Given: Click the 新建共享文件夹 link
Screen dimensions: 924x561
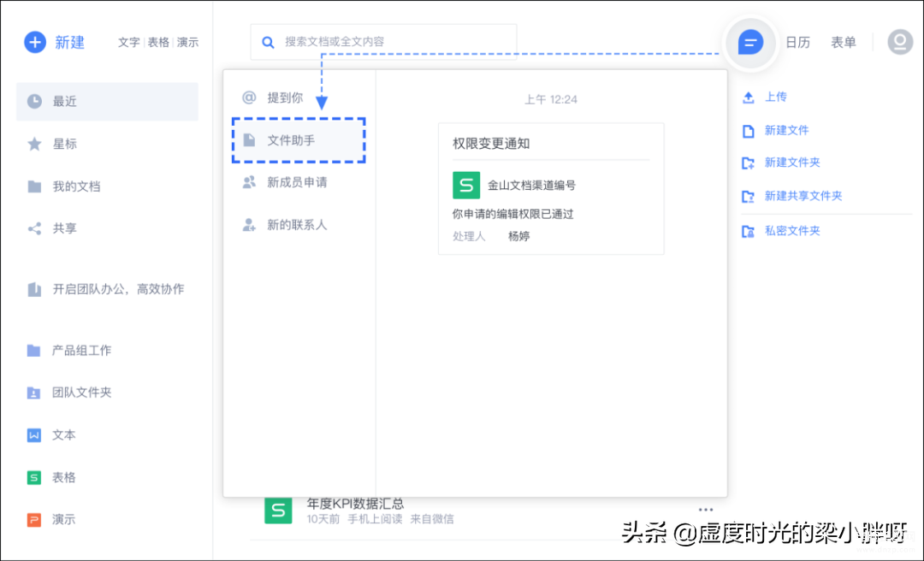Looking at the screenshot, I should coord(803,196).
